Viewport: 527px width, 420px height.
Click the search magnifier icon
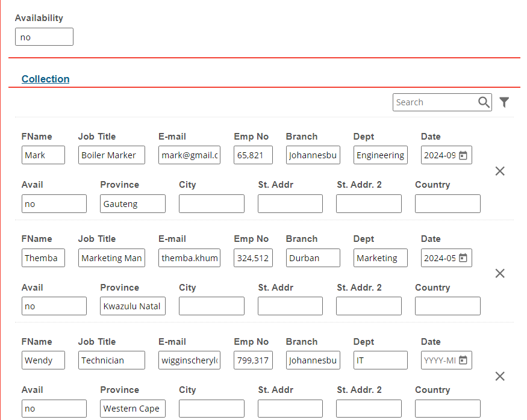484,102
